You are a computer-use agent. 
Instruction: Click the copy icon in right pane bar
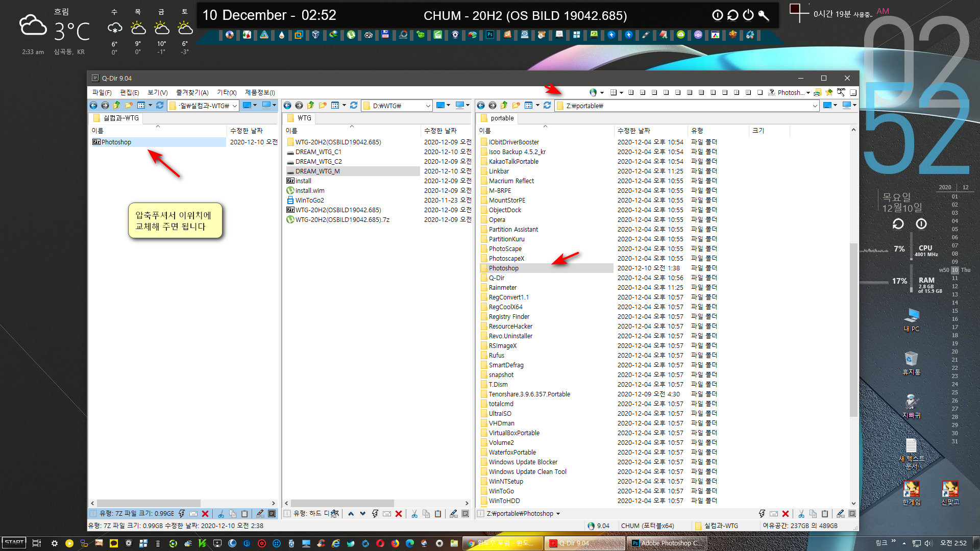click(813, 514)
